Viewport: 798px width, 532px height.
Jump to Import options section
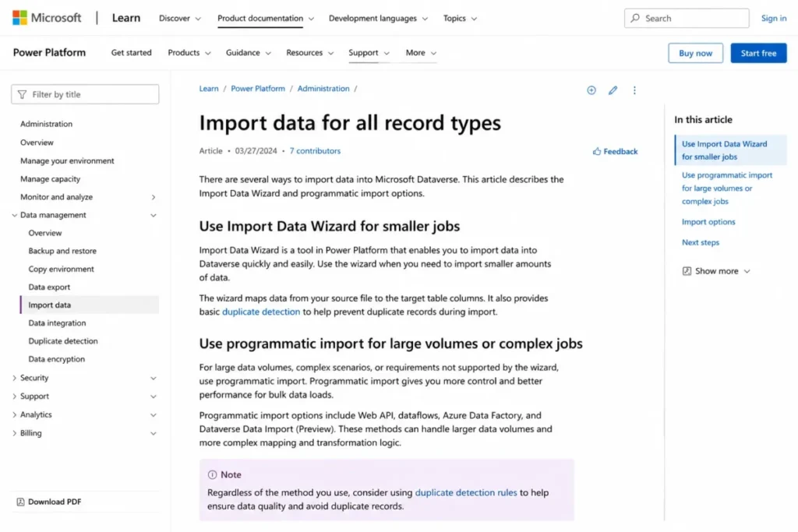click(708, 222)
